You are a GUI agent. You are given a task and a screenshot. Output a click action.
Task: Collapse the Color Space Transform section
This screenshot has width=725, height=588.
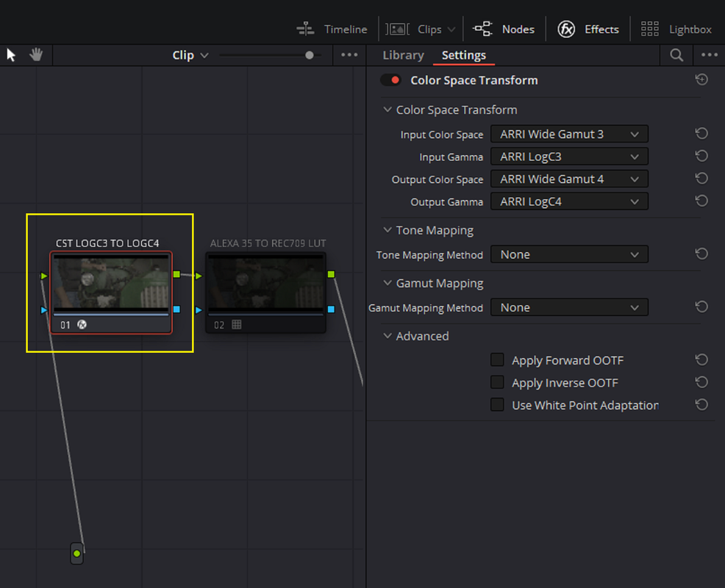coord(387,110)
